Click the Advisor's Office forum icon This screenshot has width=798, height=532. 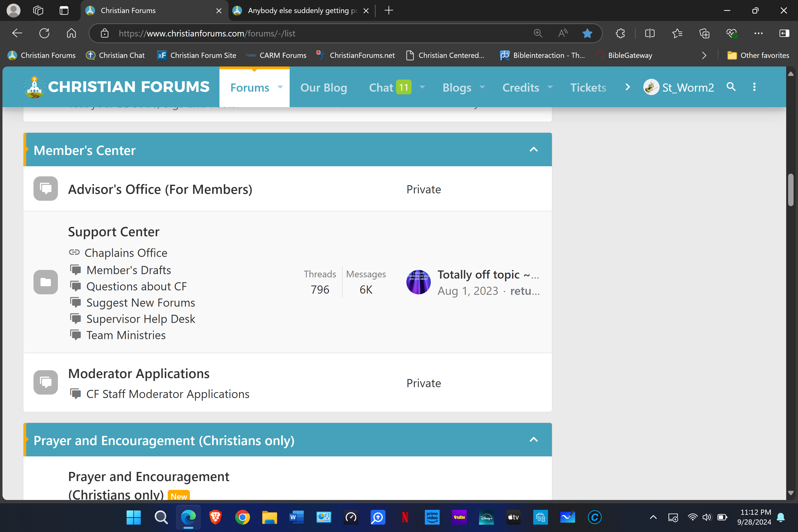point(46,189)
